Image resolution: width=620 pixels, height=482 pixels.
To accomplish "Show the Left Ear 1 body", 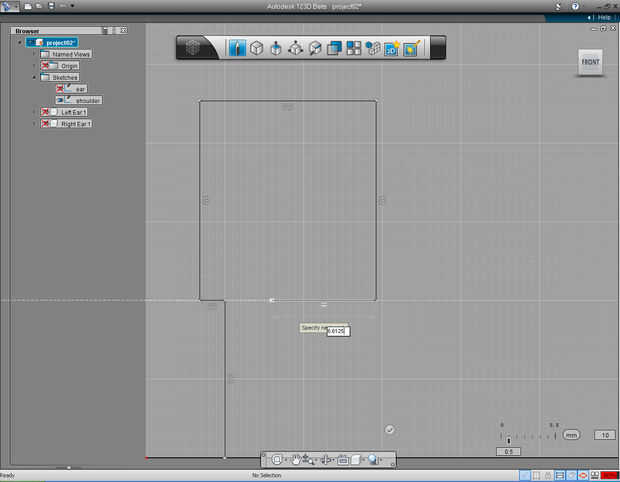I will (x=45, y=112).
